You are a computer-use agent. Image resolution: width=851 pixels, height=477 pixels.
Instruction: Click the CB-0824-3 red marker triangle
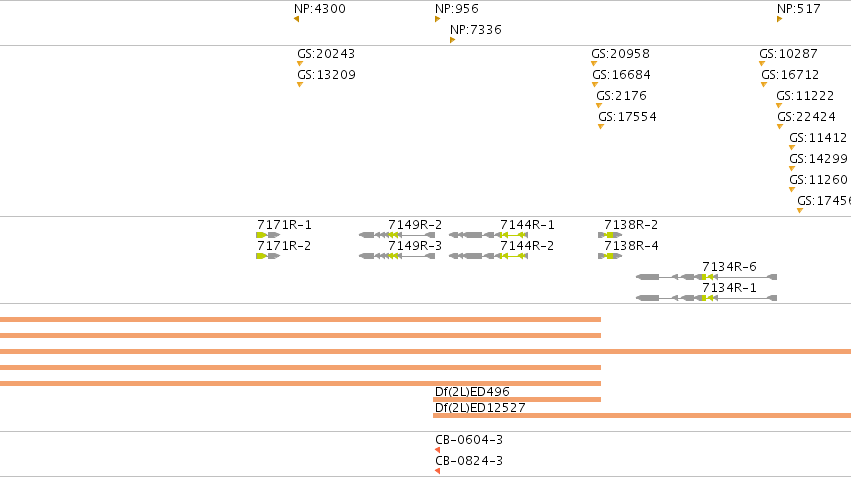[437, 471]
